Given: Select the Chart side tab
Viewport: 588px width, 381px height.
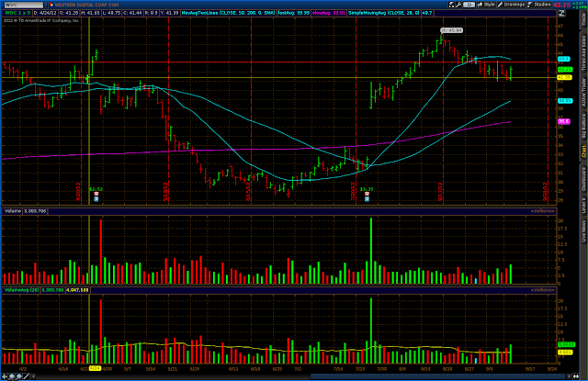Looking at the screenshot, I should 584,151.
